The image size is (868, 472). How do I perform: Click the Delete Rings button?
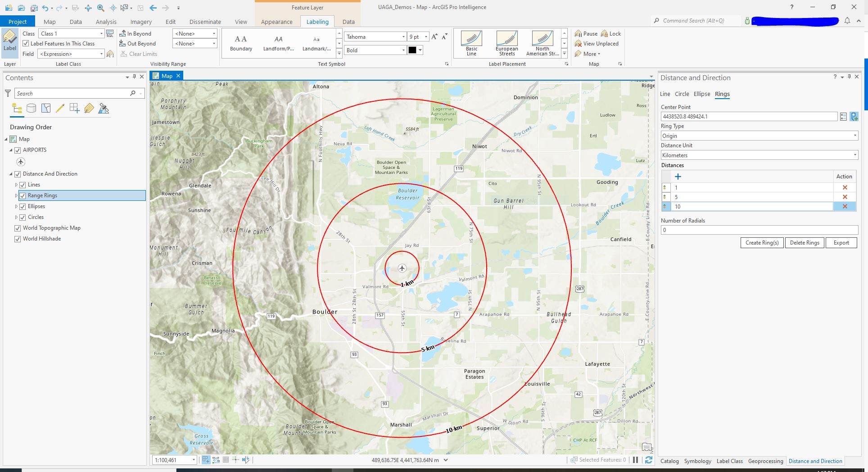(x=805, y=243)
